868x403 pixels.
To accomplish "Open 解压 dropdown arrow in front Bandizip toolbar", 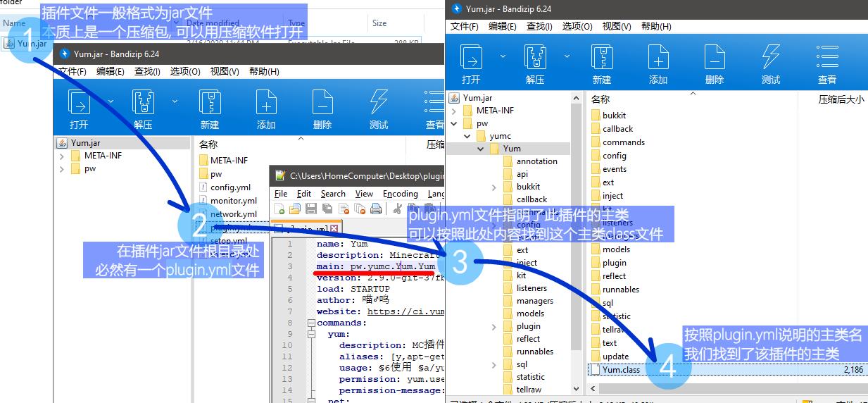I will [x=567, y=56].
